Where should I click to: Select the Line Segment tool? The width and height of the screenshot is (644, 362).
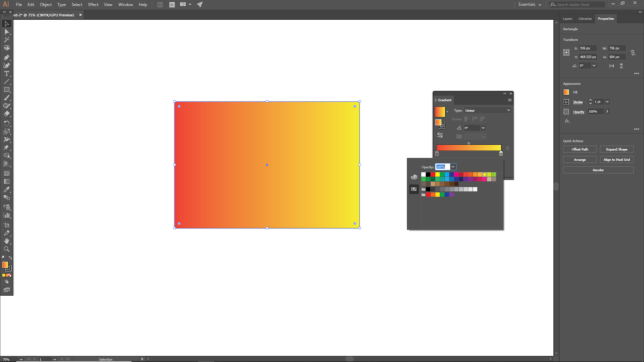tap(7, 82)
